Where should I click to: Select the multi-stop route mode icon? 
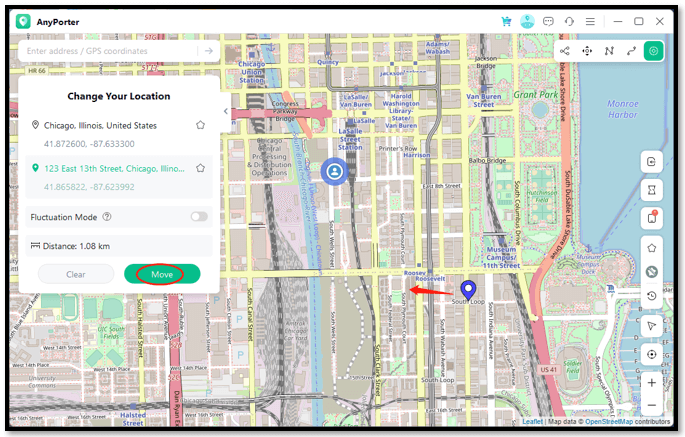(x=609, y=51)
